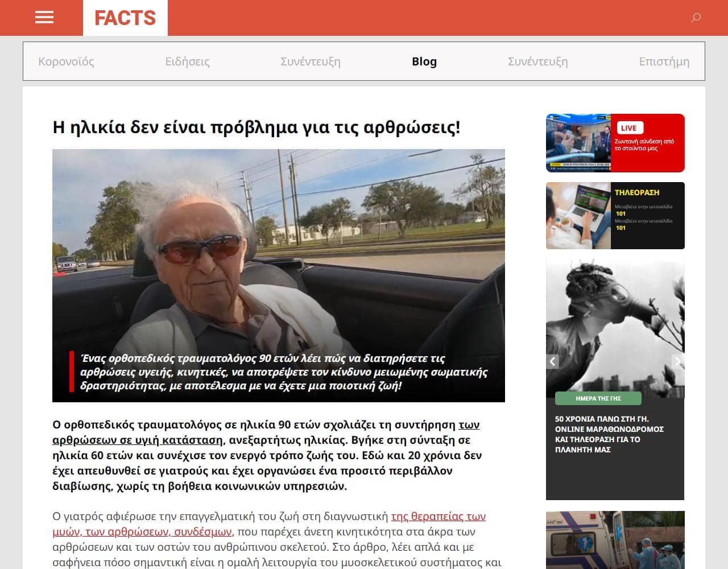Go to previous carousel slide
728x569 pixels.
pyautogui.click(x=552, y=361)
